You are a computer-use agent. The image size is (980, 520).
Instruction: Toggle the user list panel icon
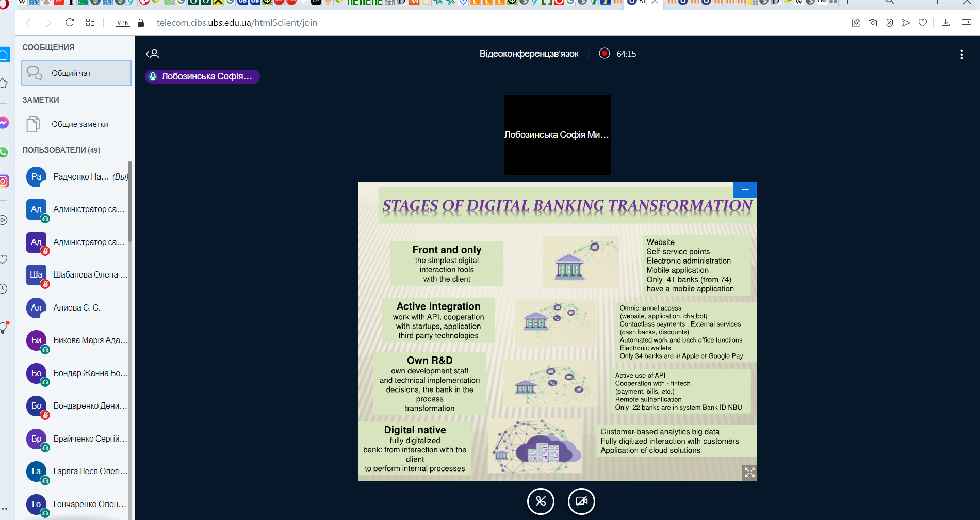152,54
